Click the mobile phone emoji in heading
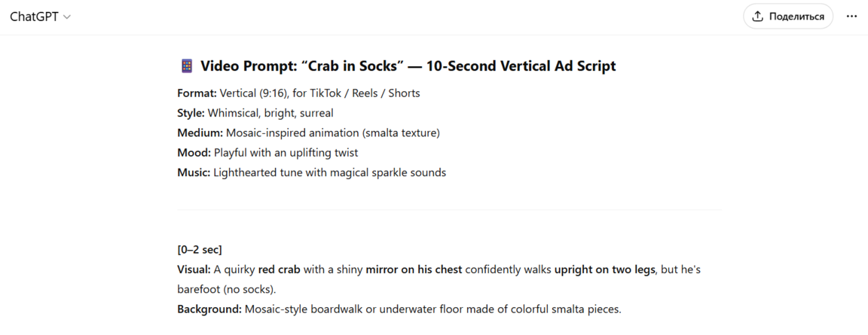The image size is (868, 335). coord(187,66)
